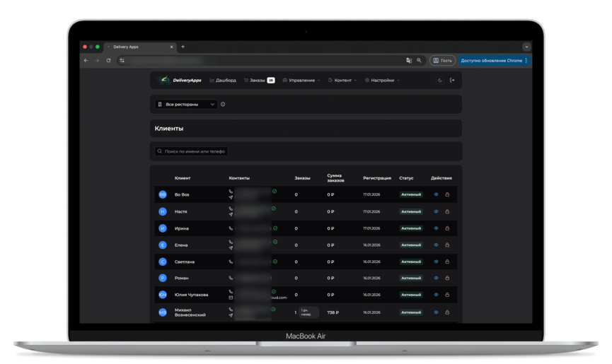612x364 pixels.
Task: Click the Гость profile button
Action: coord(442,61)
